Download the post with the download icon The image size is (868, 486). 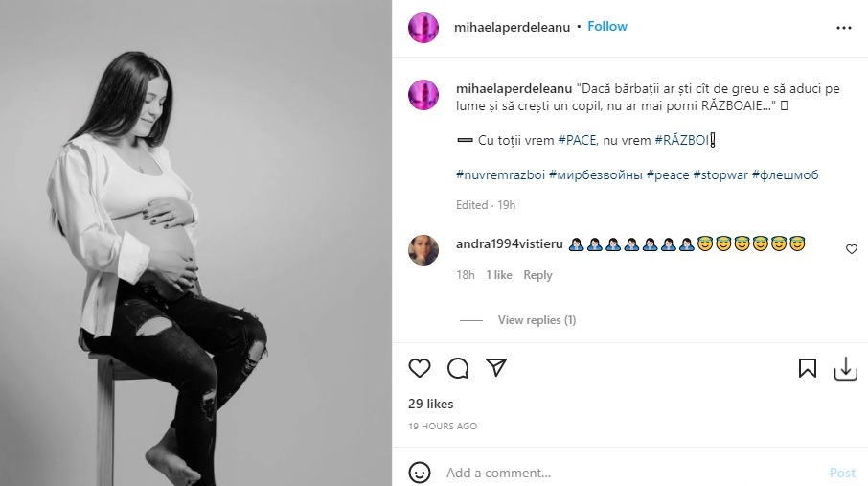pos(845,368)
